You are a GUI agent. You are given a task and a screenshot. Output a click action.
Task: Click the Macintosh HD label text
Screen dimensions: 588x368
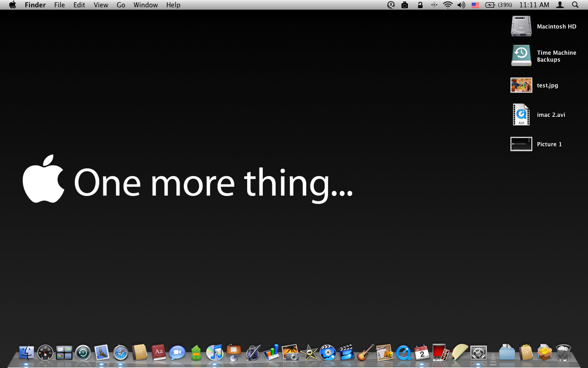(557, 27)
